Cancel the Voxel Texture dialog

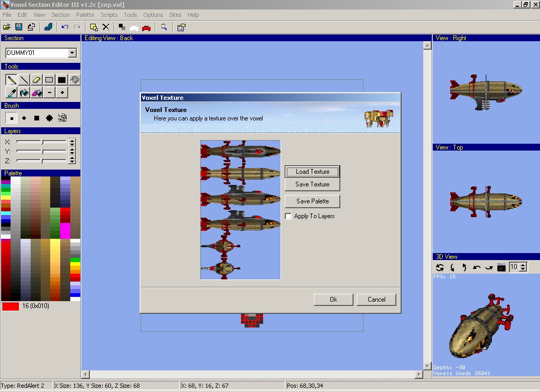(376, 300)
